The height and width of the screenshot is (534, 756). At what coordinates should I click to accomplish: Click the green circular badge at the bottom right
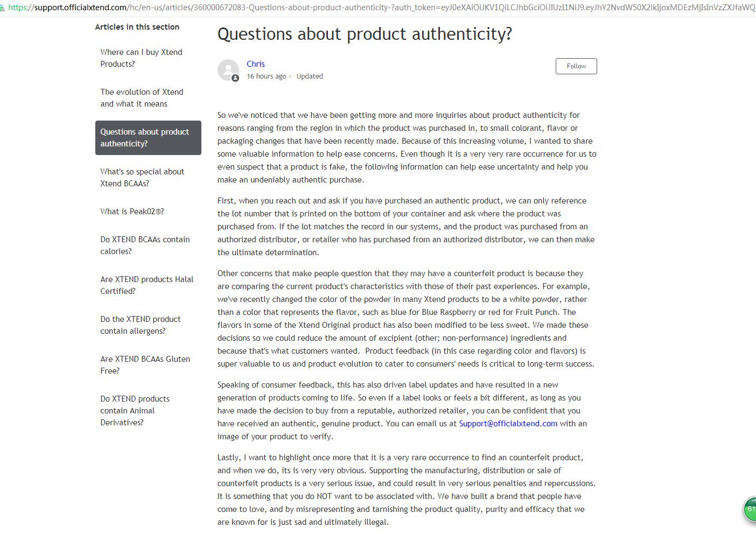(x=749, y=509)
